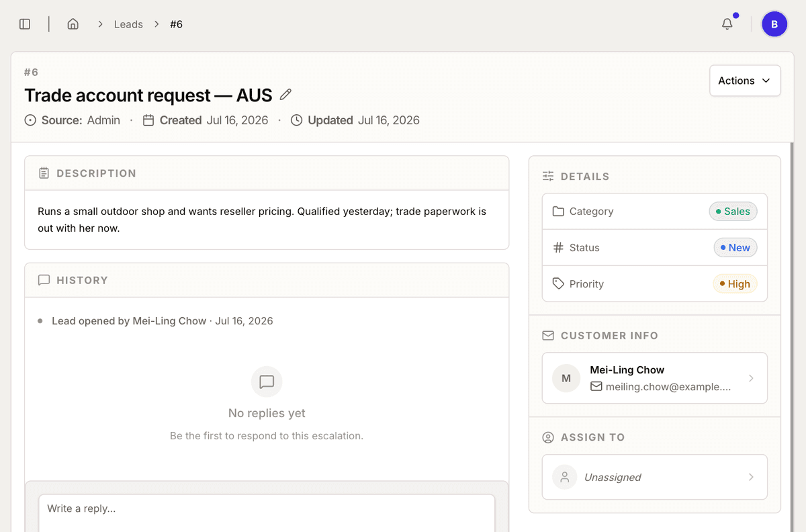The image size is (806, 532).
Task: Click the Description clipboard icon
Action: pos(44,173)
